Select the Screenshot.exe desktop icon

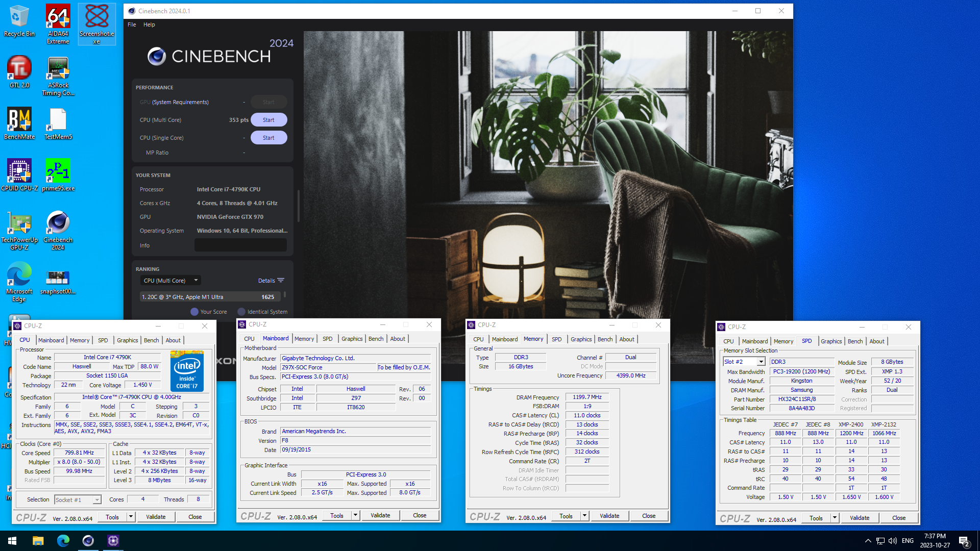(x=96, y=24)
